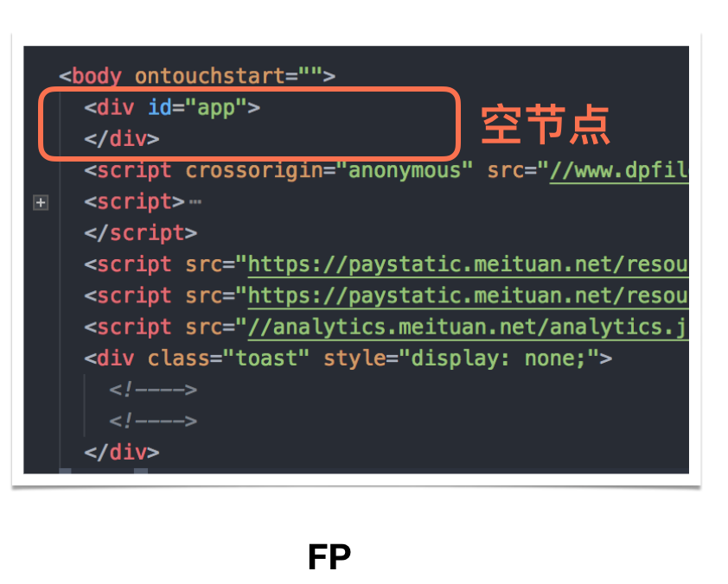Image resolution: width=728 pixels, height=584 pixels.
Task: Click the last closing div tag
Action: pos(122,453)
